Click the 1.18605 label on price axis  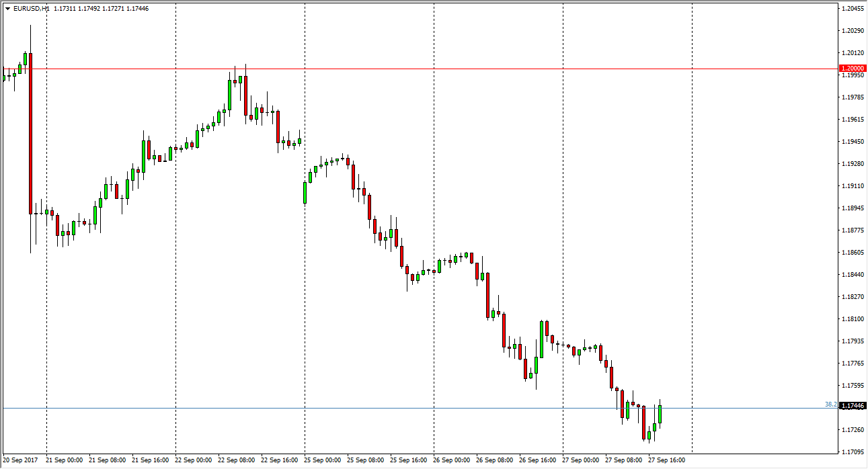tap(853, 253)
